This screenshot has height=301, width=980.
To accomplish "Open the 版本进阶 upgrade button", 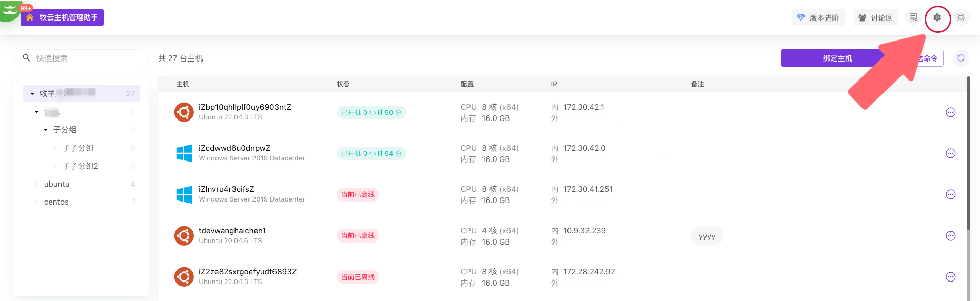I will point(818,18).
